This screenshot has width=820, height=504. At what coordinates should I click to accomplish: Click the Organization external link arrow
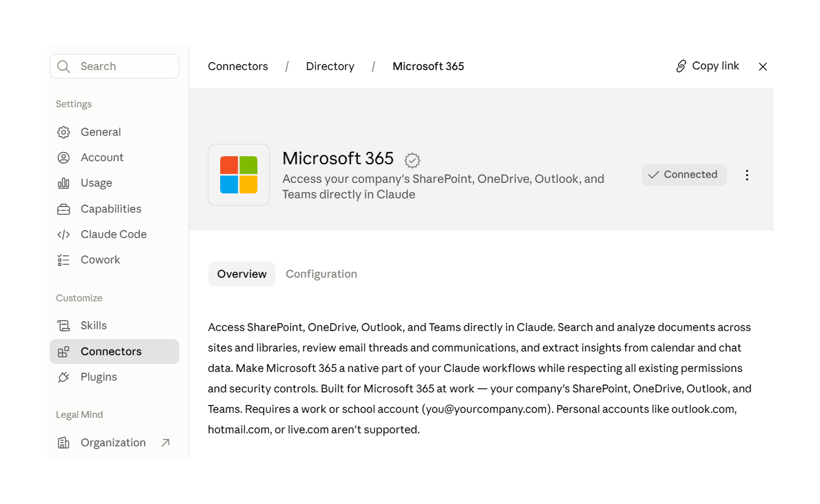point(165,443)
